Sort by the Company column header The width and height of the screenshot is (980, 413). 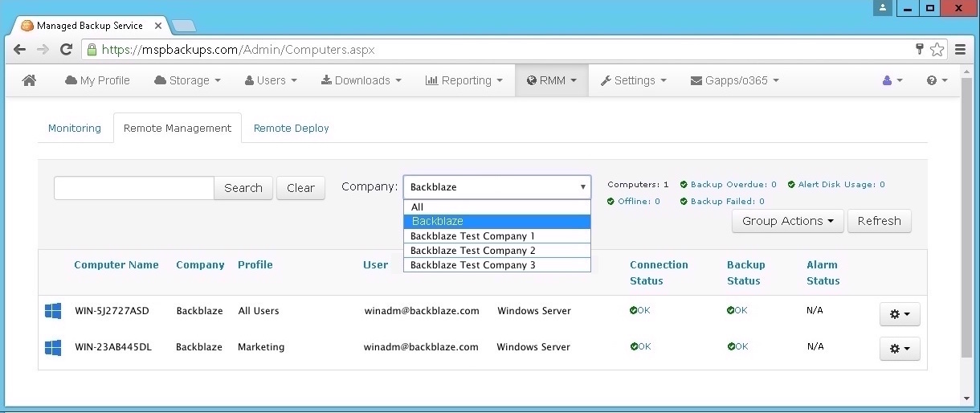pyautogui.click(x=200, y=265)
